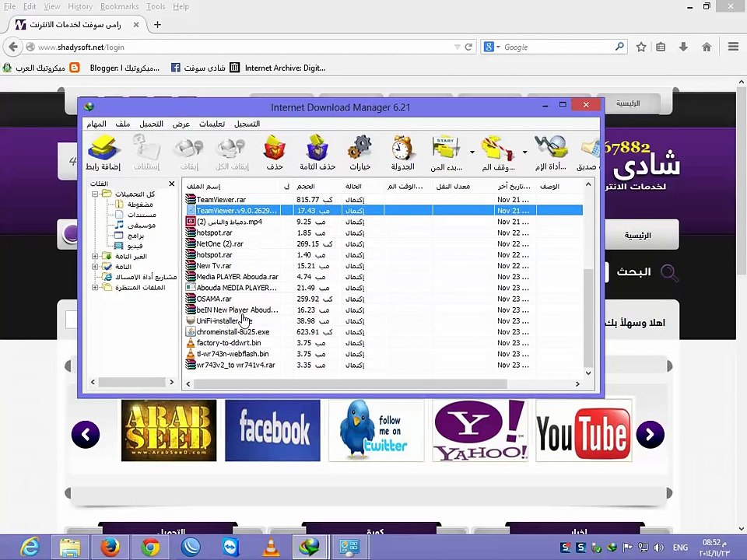Expand the Finished category node
The width and height of the screenshot is (747, 560).
pyautogui.click(x=95, y=267)
